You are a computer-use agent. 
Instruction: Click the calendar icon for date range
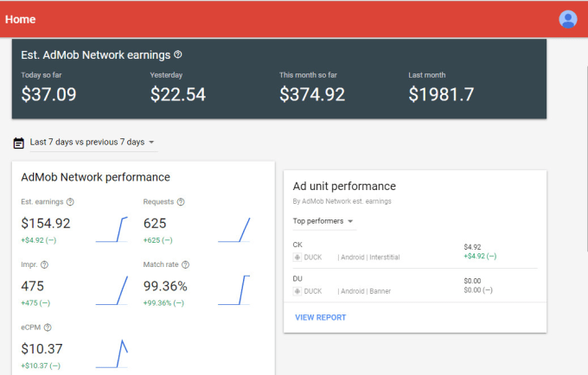point(19,143)
